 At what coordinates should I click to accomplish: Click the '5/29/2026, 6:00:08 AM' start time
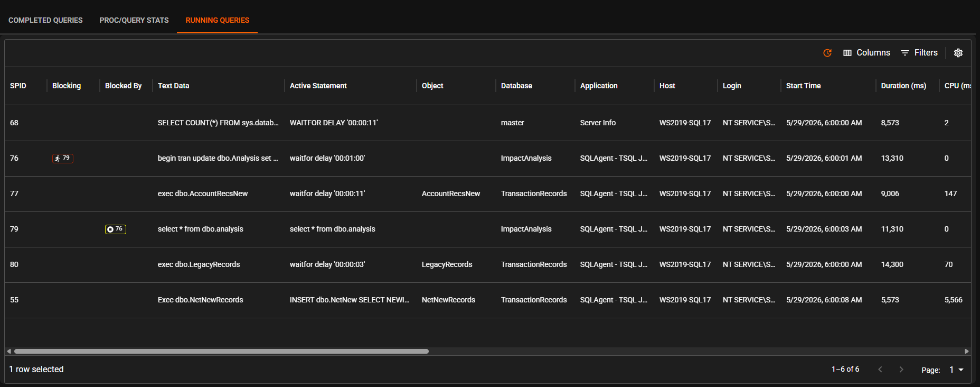click(x=824, y=300)
